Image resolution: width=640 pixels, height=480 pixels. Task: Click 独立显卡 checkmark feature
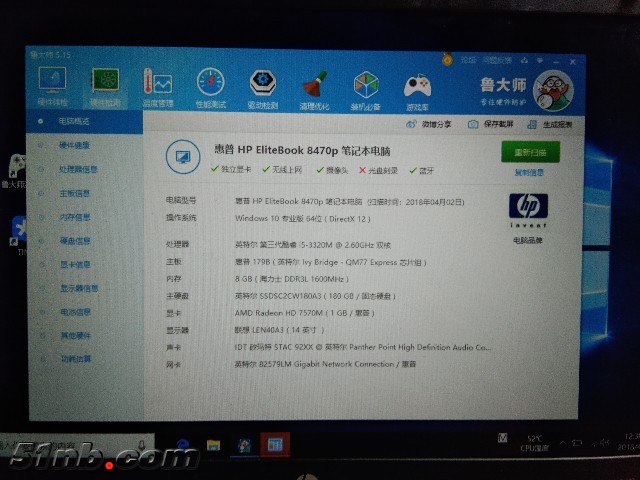(x=231, y=169)
